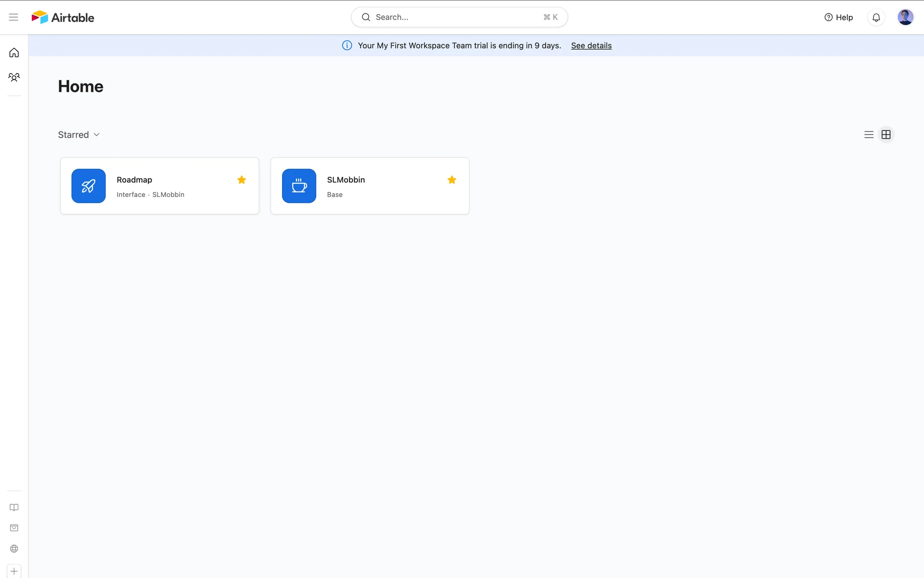Click the plus create button in sidebar
This screenshot has width=924, height=578.
click(14, 571)
